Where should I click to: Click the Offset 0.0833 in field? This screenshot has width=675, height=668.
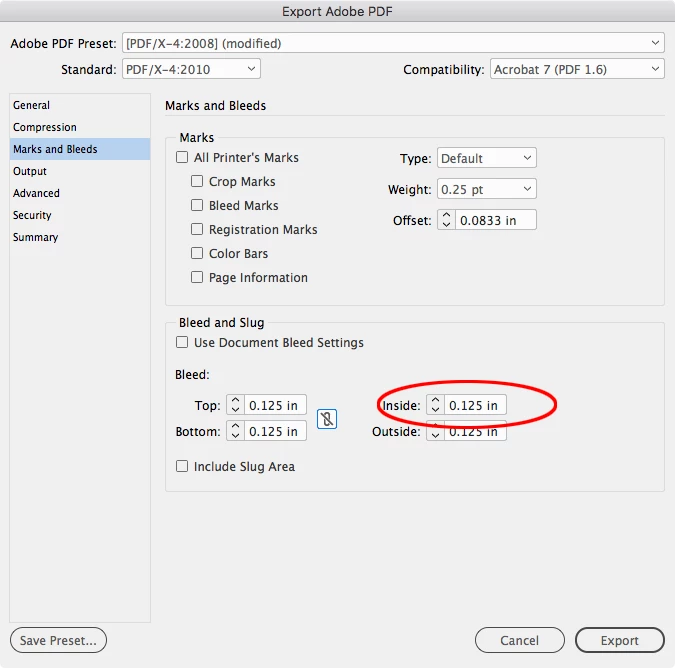click(496, 220)
